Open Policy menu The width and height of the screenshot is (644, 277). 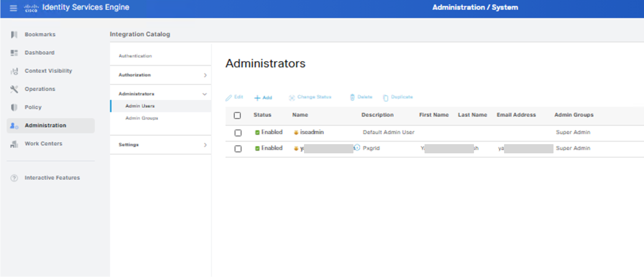[33, 107]
